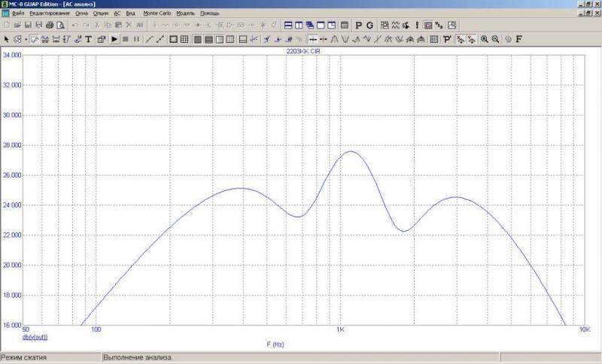
Task: Click the db(v(out)) trace label link
Action: [35, 337]
